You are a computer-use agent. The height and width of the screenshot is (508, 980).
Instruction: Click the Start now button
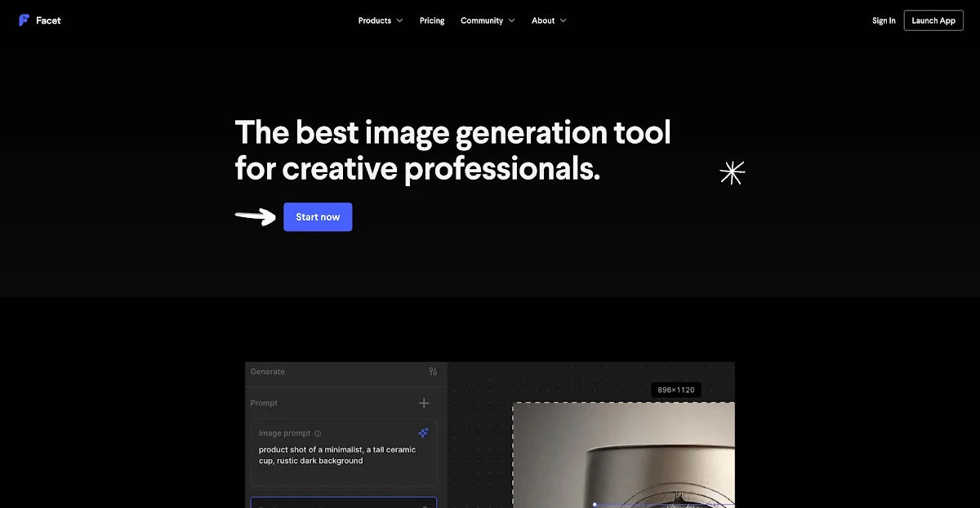(x=318, y=217)
